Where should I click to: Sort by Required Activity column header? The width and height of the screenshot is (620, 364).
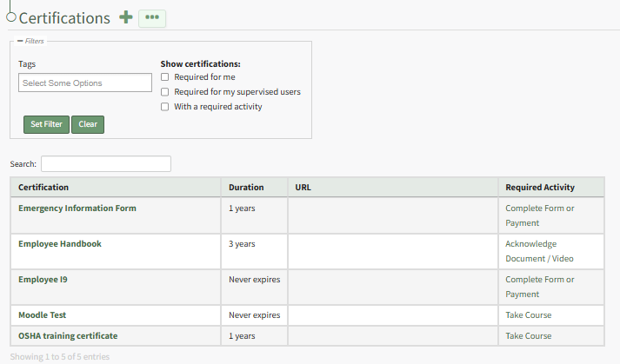coord(540,188)
